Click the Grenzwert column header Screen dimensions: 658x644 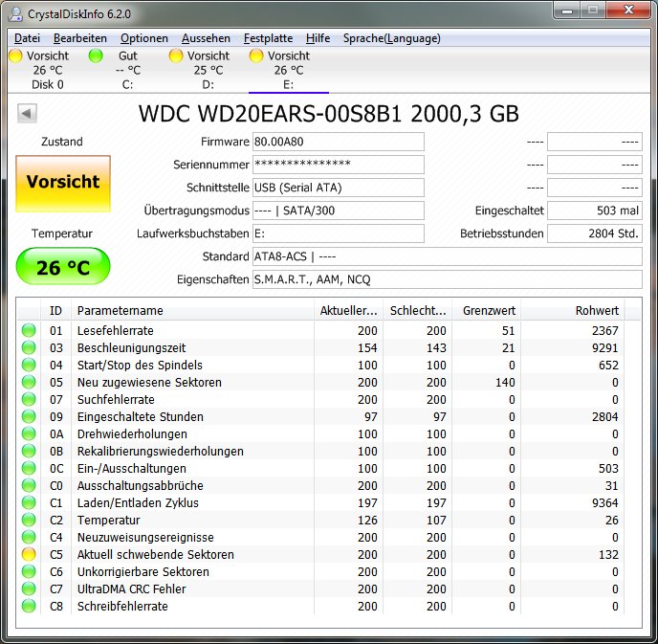click(487, 311)
